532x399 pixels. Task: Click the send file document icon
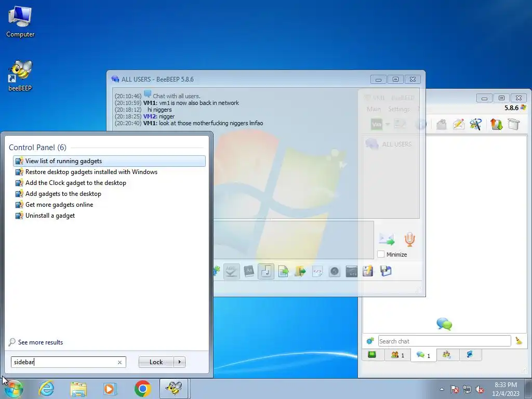(x=283, y=271)
